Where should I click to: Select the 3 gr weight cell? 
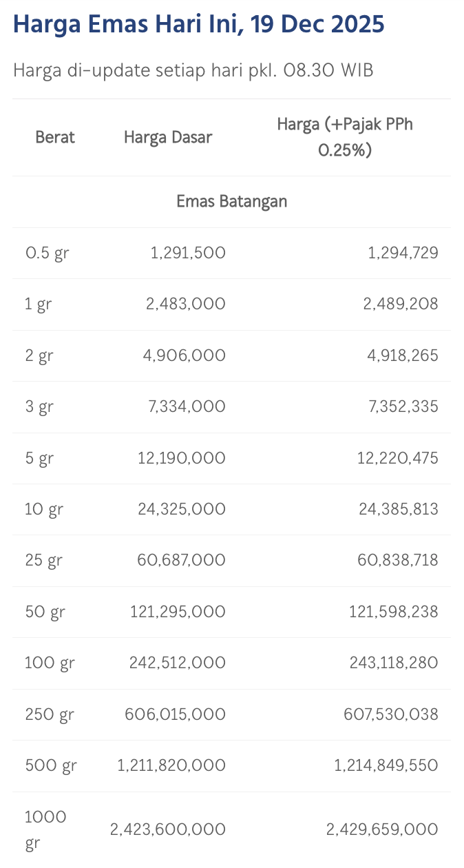[x=39, y=406]
